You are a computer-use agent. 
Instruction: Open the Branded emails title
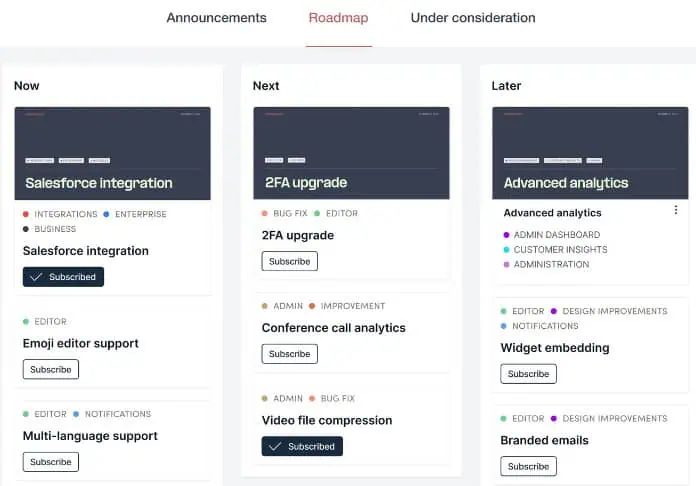coord(545,441)
